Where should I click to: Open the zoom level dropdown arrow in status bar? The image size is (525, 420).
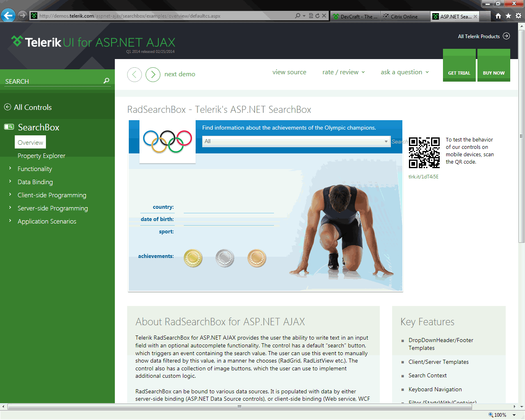(x=514, y=415)
